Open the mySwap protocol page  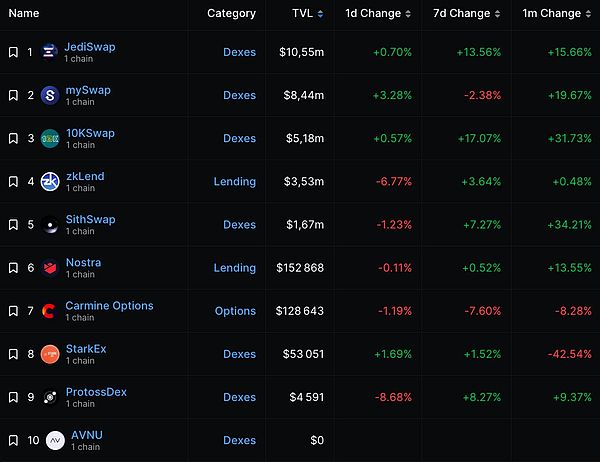pos(88,90)
